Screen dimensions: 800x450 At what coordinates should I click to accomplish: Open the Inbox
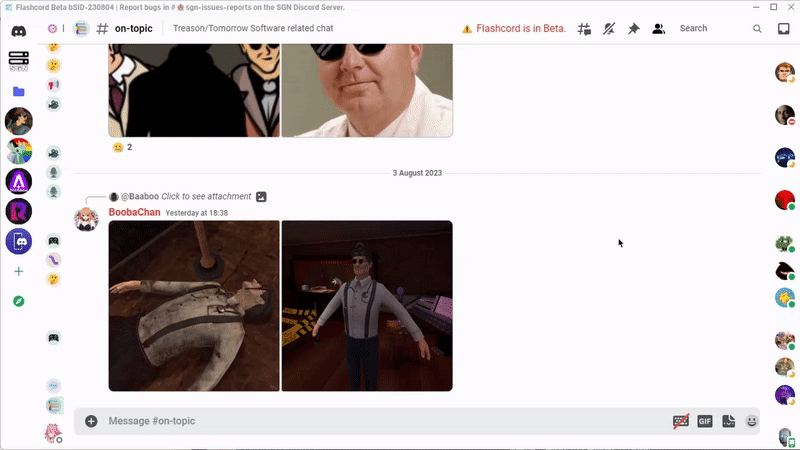[x=784, y=29]
